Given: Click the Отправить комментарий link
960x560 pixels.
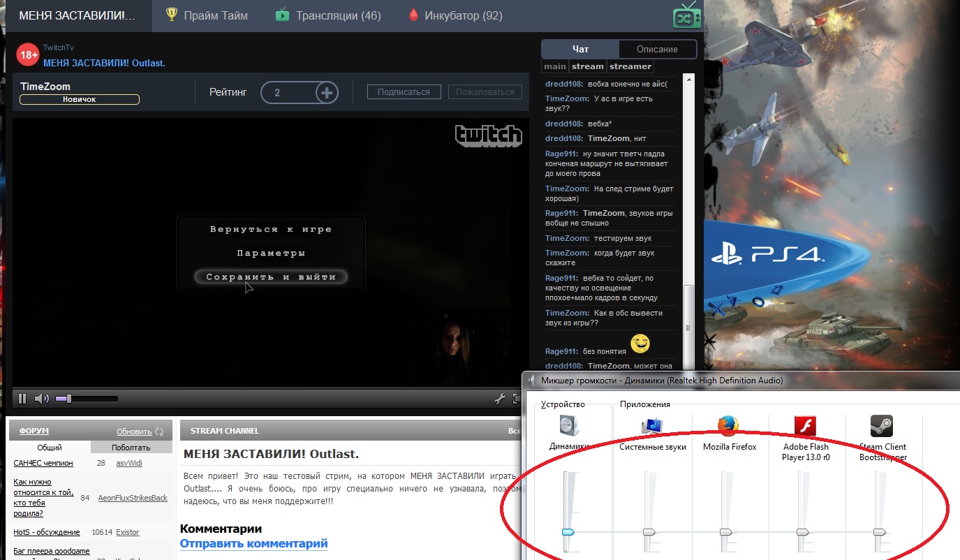Looking at the screenshot, I should pos(253,543).
